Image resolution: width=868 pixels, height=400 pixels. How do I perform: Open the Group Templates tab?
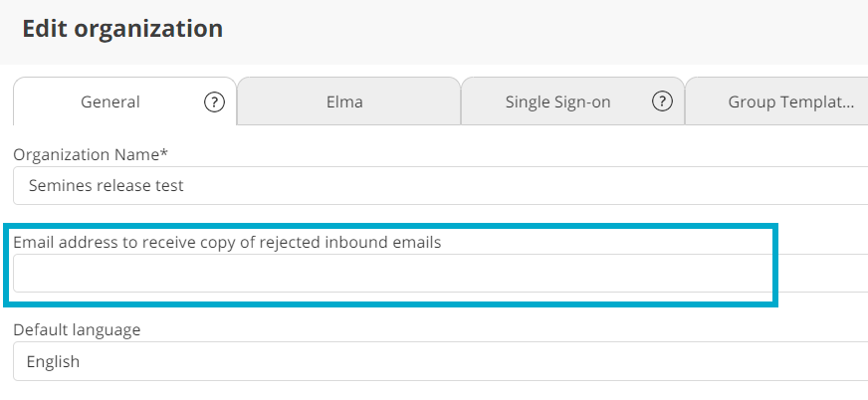pyautogui.click(x=776, y=101)
